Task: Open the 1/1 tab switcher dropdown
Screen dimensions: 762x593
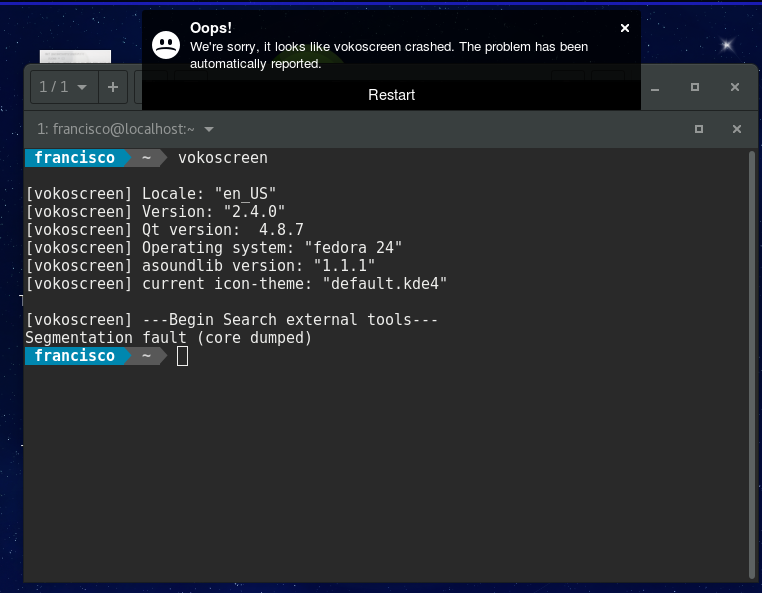Action: point(64,87)
